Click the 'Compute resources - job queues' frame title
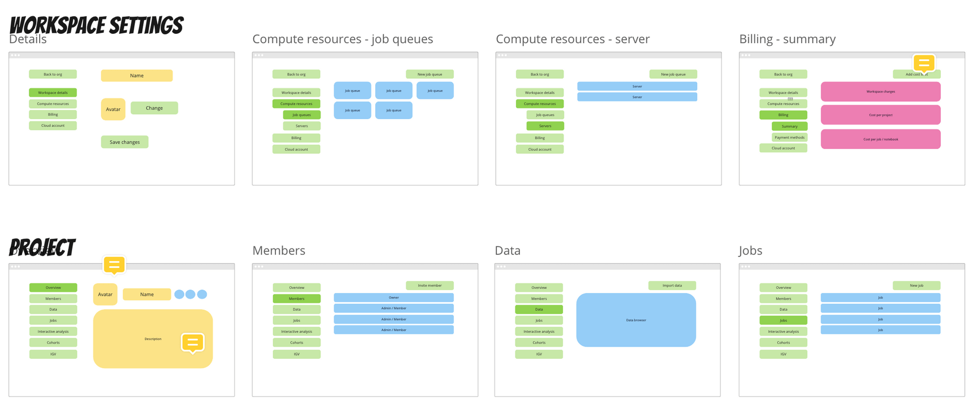 pos(343,39)
